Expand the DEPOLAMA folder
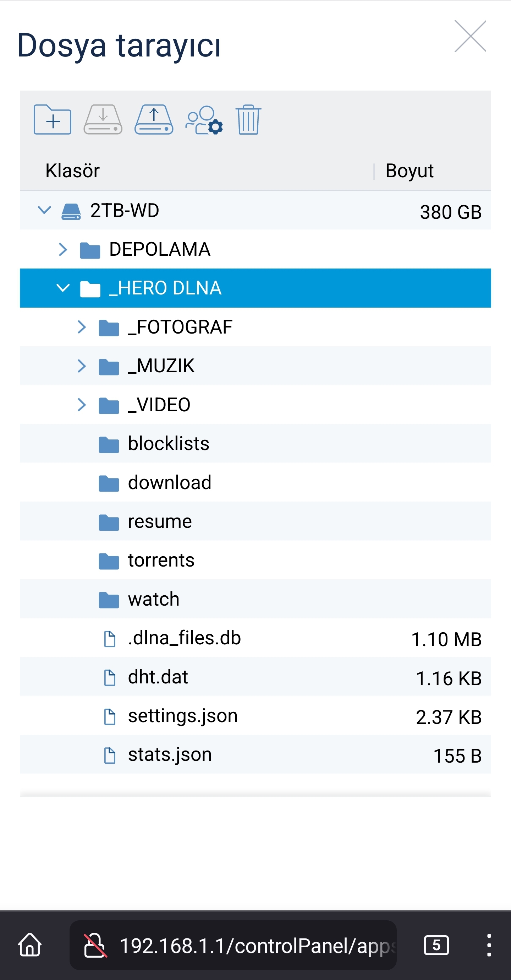Image resolution: width=511 pixels, height=980 pixels. click(63, 249)
